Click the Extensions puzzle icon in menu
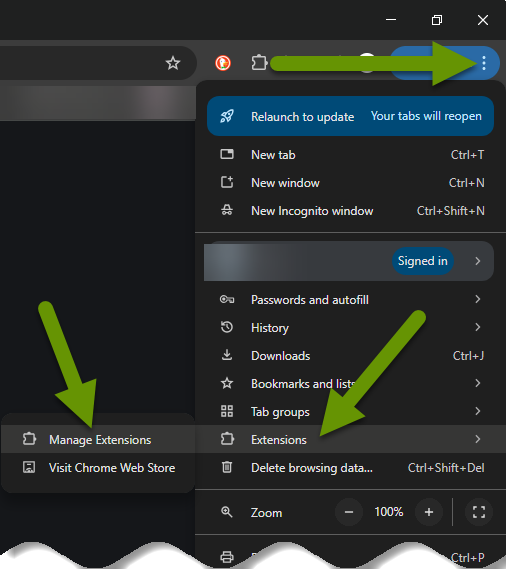 click(227, 439)
